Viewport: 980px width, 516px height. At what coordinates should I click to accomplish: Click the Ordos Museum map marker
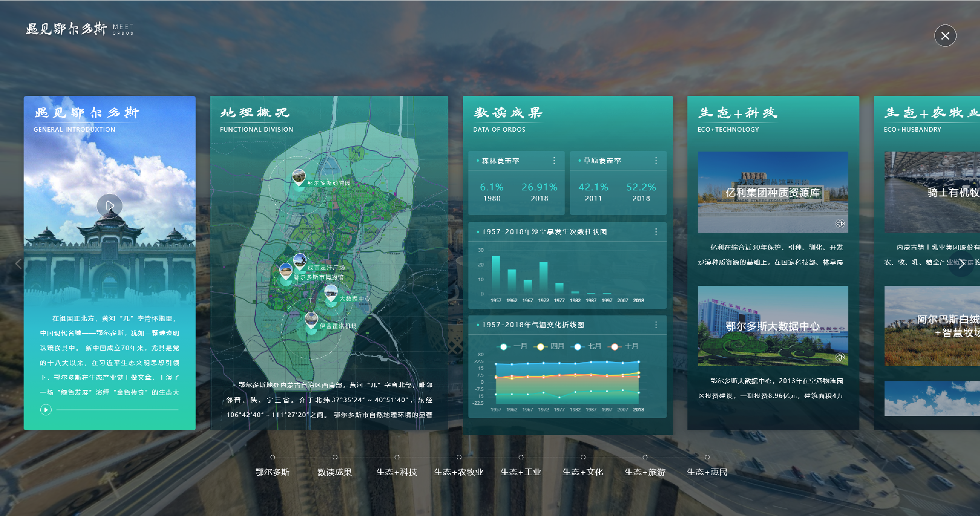click(x=286, y=271)
